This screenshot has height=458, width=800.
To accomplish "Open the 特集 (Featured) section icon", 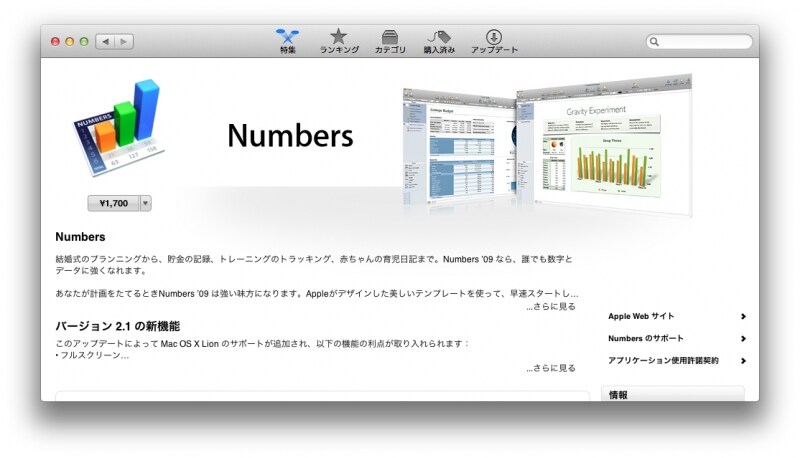I will point(287,41).
